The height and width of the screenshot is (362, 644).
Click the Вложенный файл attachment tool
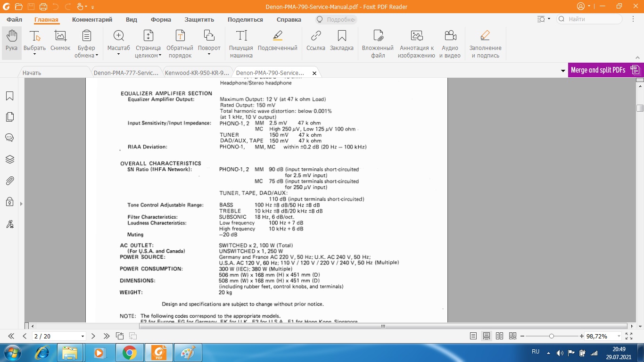[x=378, y=44]
